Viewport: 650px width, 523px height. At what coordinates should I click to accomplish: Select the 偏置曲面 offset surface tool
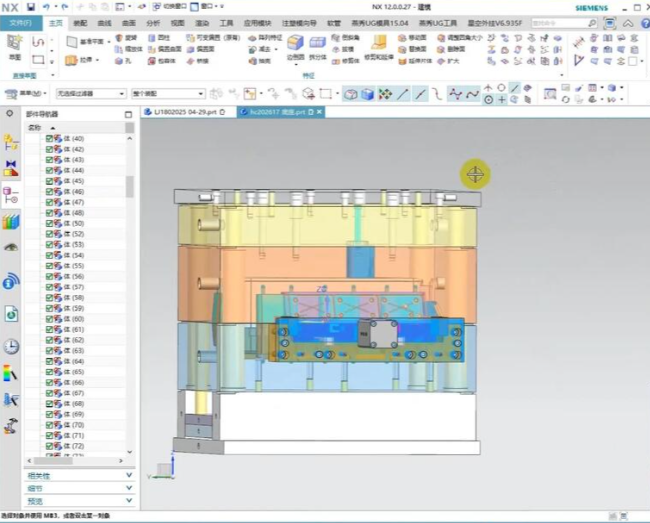pos(165,49)
